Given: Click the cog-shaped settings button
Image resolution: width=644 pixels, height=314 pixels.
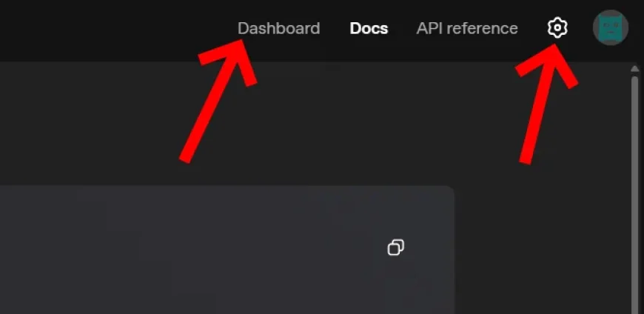Looking at the screenshot, I should pos(557,27).
